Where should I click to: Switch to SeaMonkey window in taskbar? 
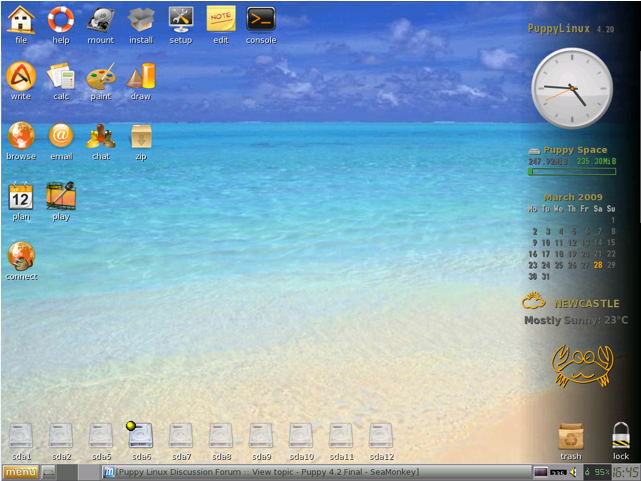[265, 472]
